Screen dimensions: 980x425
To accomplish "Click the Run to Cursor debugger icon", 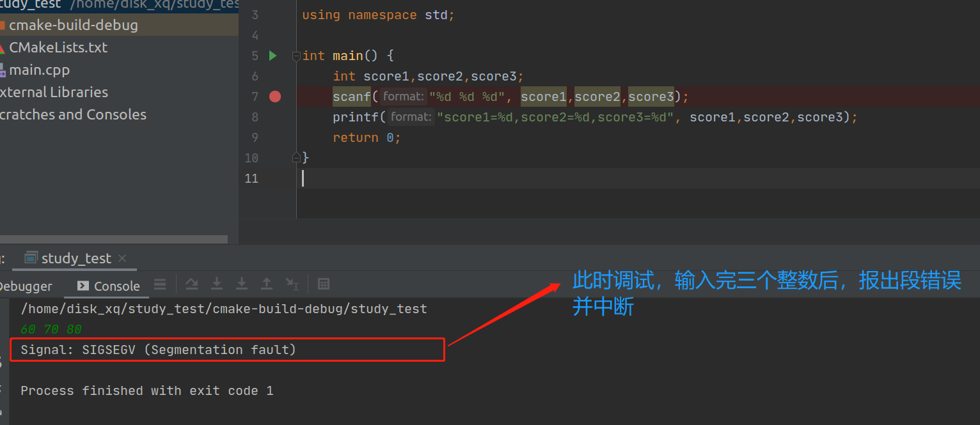I will tap(292, 284).
